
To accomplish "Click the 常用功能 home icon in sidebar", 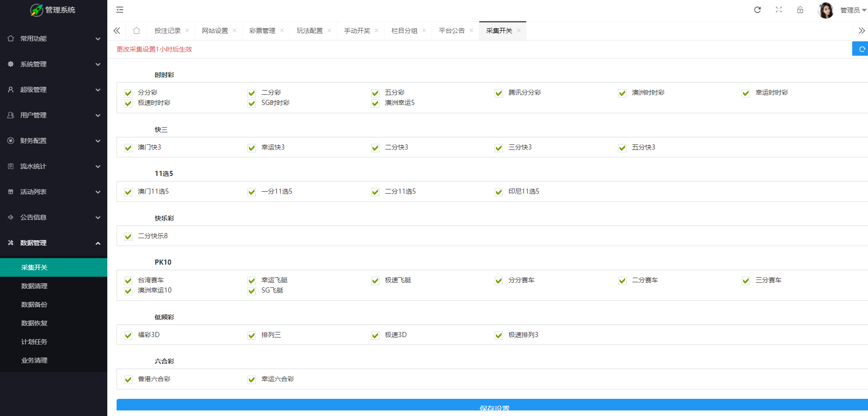I will (11, 39).
